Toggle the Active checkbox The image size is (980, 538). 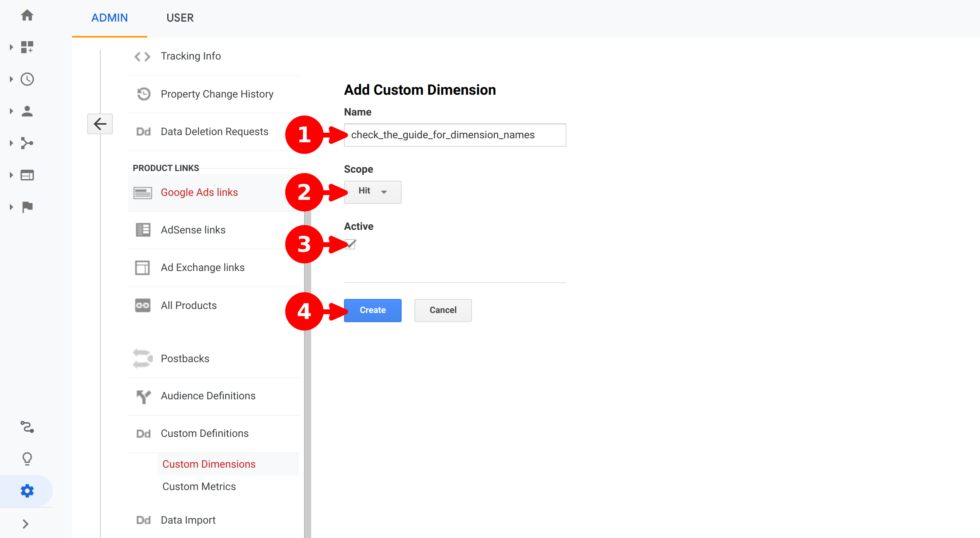tap(350, 244)
